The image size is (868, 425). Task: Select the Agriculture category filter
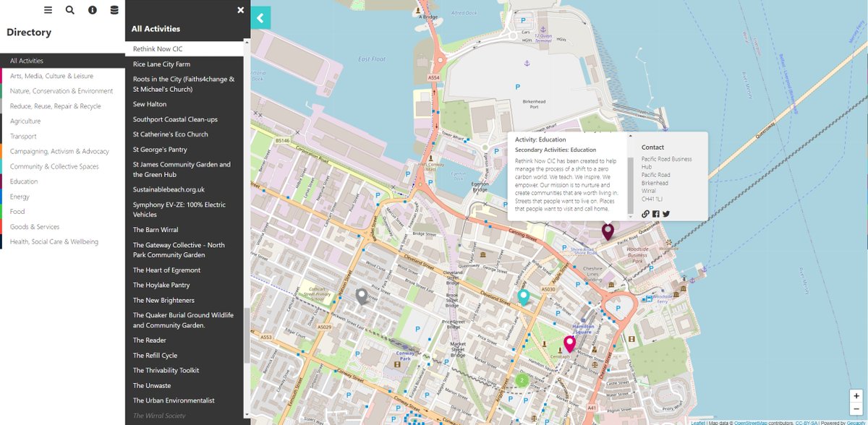24,121
